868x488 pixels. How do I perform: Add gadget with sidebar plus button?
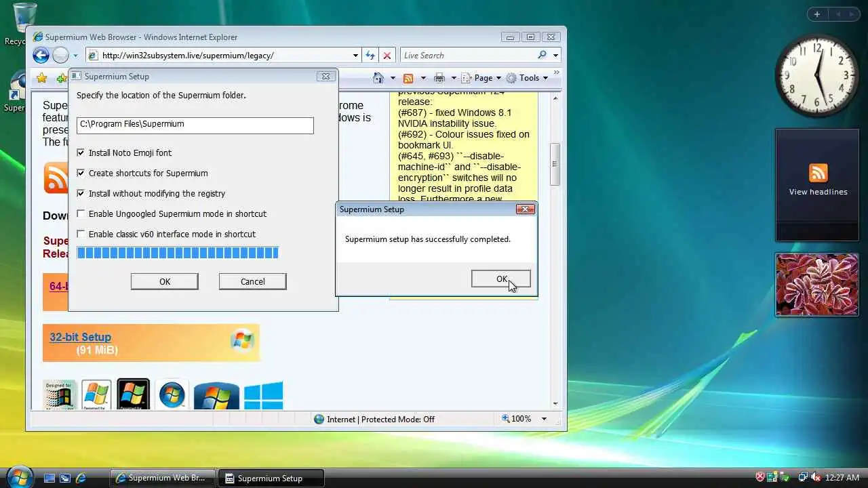tap(817, 14)
